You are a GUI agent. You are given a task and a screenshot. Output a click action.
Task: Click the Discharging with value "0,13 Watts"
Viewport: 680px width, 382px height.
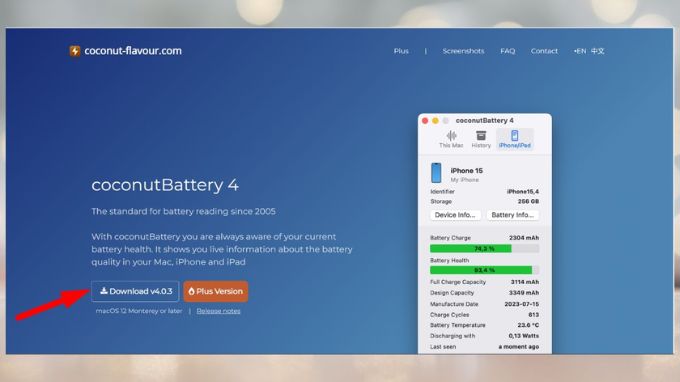click(x=524, y=336)
